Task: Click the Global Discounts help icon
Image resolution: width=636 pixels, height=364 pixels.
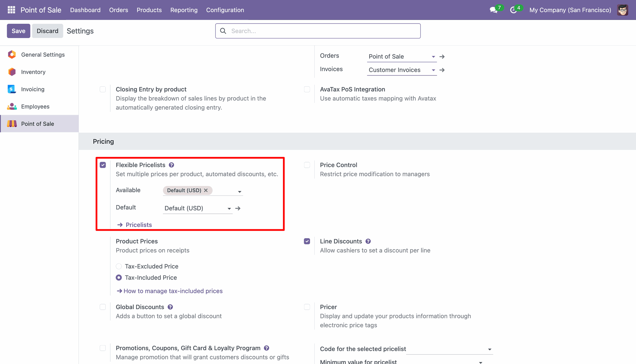Action: pos(170,307)
